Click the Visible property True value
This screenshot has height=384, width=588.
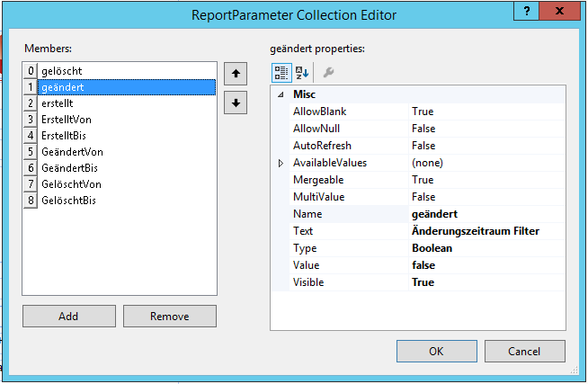[486, 282]
